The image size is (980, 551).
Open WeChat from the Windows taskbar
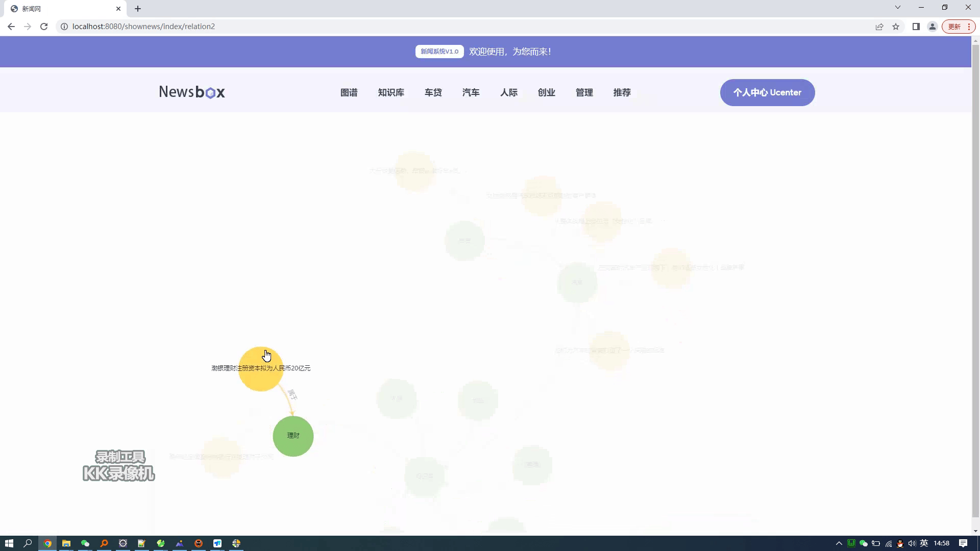click(x=85, y=543)
